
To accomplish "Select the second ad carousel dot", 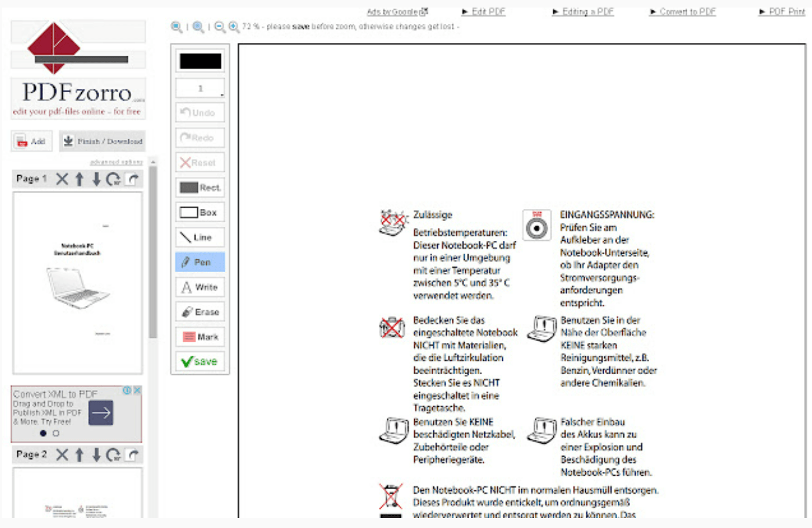I will pos(56,433).
